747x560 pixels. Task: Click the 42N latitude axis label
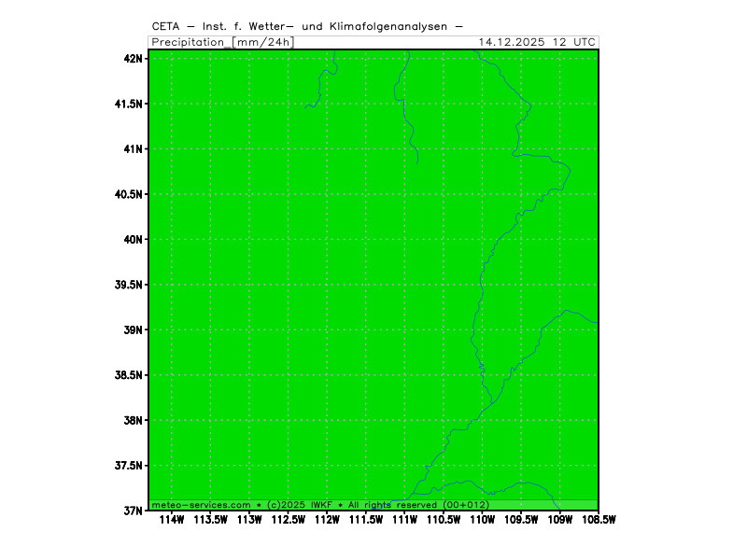[x=134, y=59]
